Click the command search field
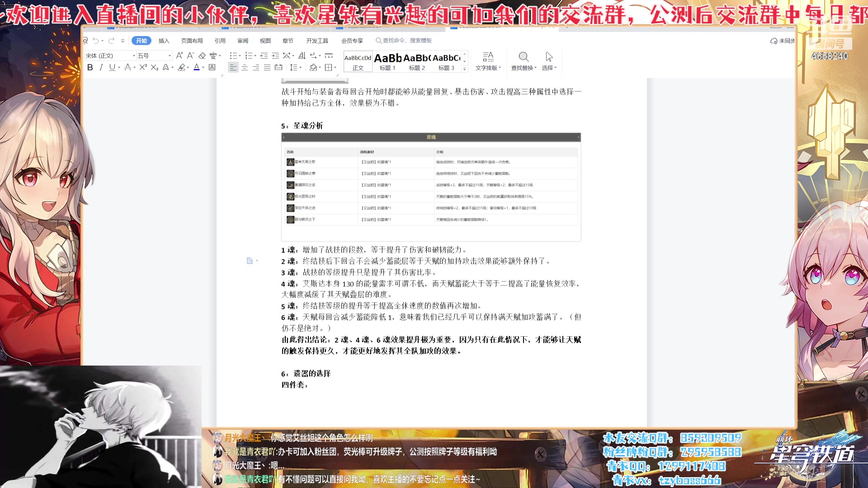Image resolution: width=868 pixels, height=488 pixels. (407, 41)
